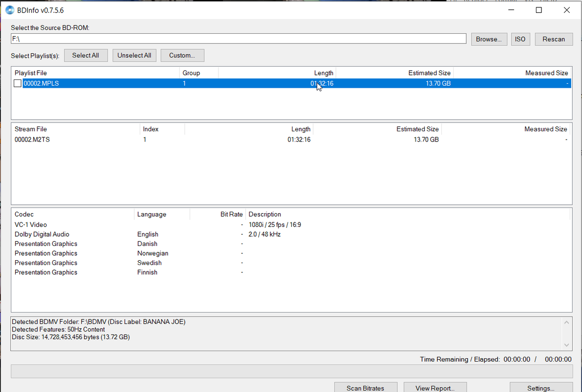Viewport: 582px width, 392px height.
Task: Click the Rescan button
Action: point(554,39)
